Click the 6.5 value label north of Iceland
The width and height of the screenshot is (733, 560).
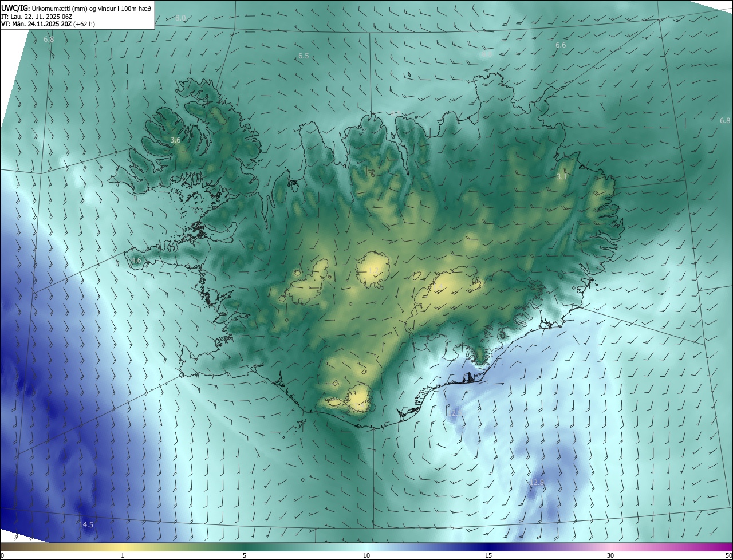pos(304,56)
